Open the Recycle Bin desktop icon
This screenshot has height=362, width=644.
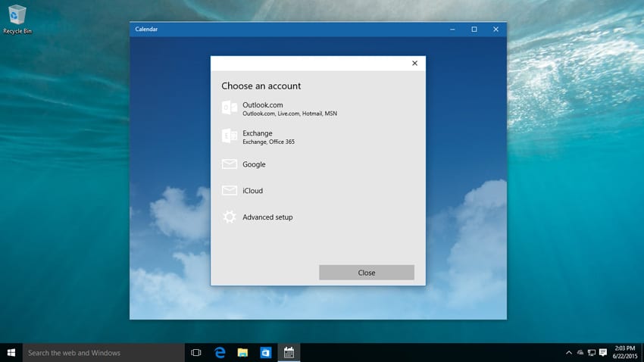[17, 19]
